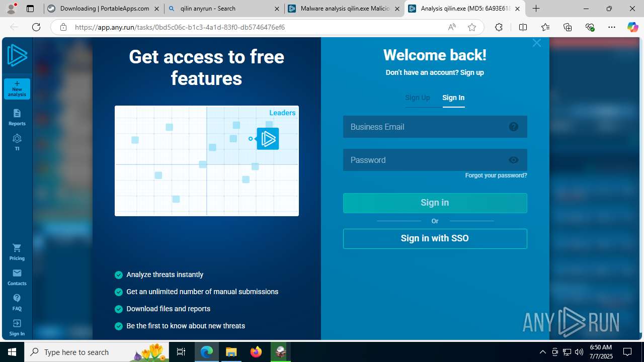Click the Business Email field

click(435, 127)
